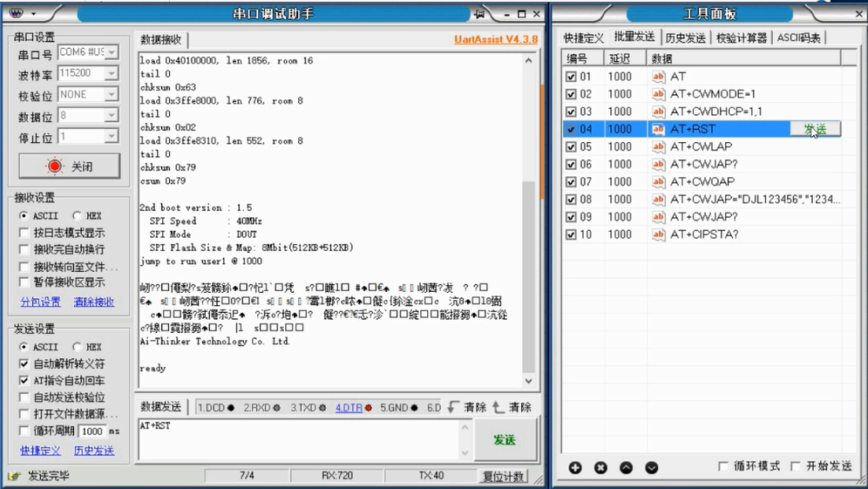Viewport: 868px width, 489px height.
Task: Select HEX radio in 接收设置
Action: 77,215
